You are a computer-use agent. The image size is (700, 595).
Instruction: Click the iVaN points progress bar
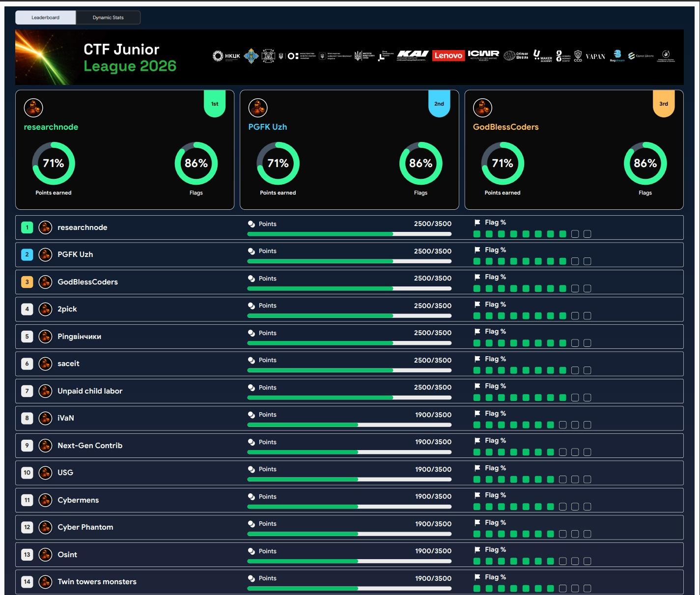(x=349, y=425)
